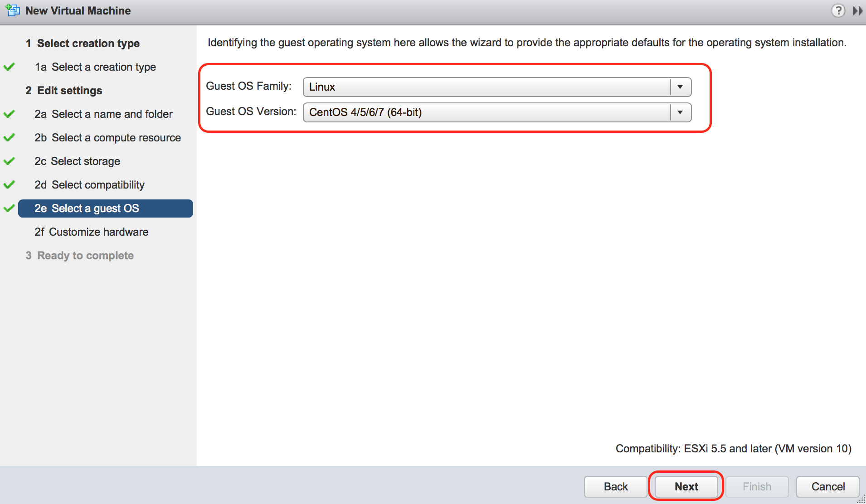Click the double-arrow expand icon in title bar
The width and height of the screenshot is (866, 504).
(x=857, y=10)
